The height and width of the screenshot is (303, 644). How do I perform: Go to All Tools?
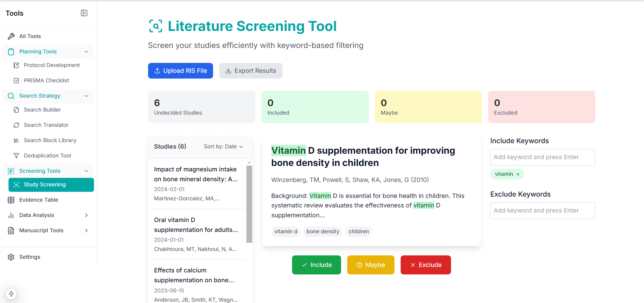pyautogui.click(x=30, y=36)
